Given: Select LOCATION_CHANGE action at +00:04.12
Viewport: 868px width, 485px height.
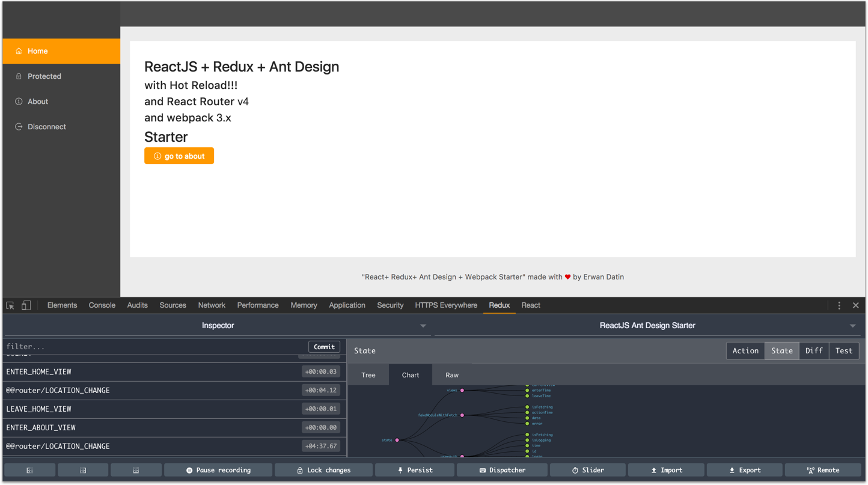Looking at the screenshot, I should click(174, 391).
